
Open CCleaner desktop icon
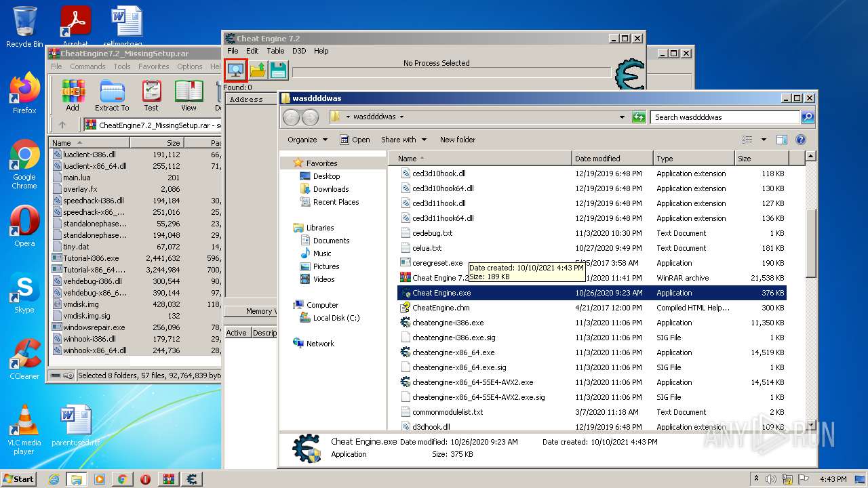click(x=24, y=359)
